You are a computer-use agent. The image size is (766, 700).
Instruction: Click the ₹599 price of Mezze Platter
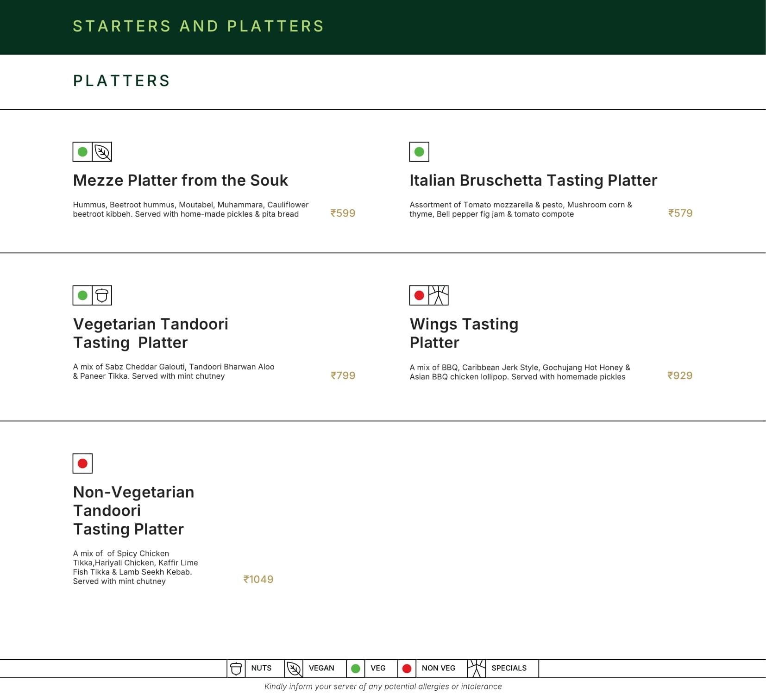[343, 213]
